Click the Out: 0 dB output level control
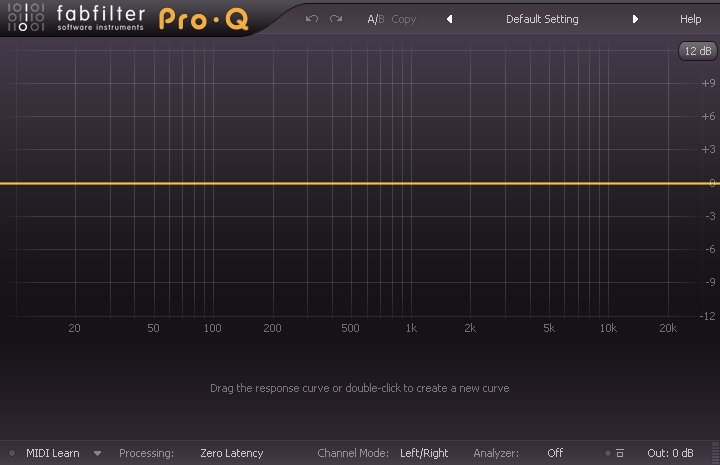 point(670,453)
